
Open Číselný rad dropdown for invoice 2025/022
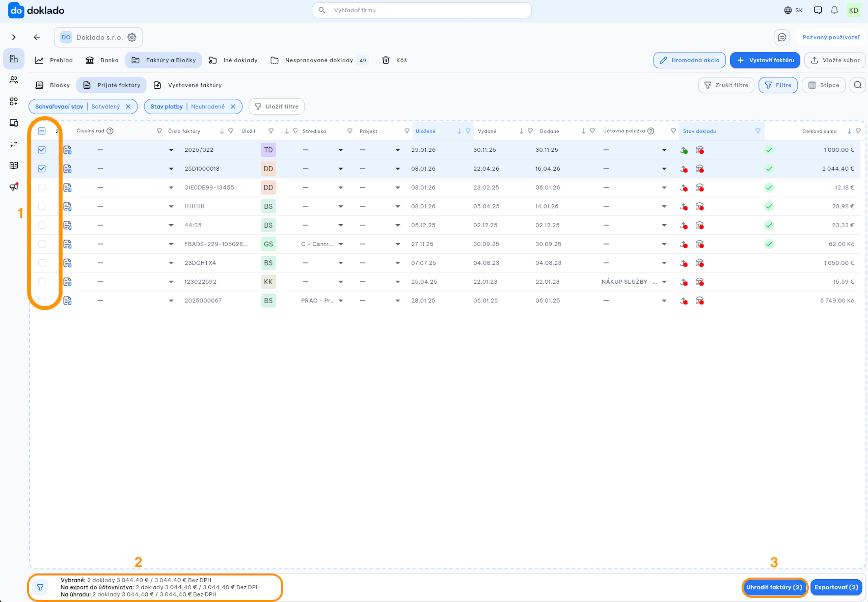(171, 150)
